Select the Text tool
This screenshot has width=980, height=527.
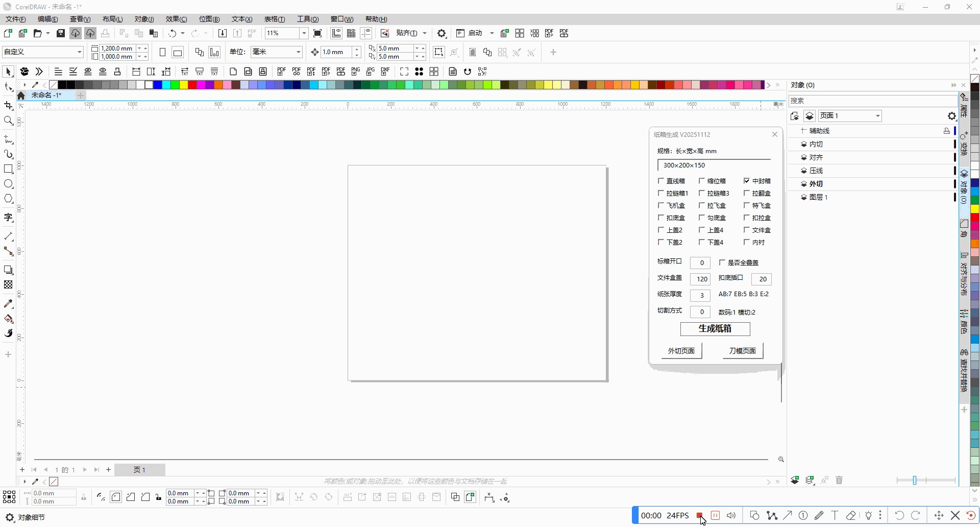coord(8,218)
